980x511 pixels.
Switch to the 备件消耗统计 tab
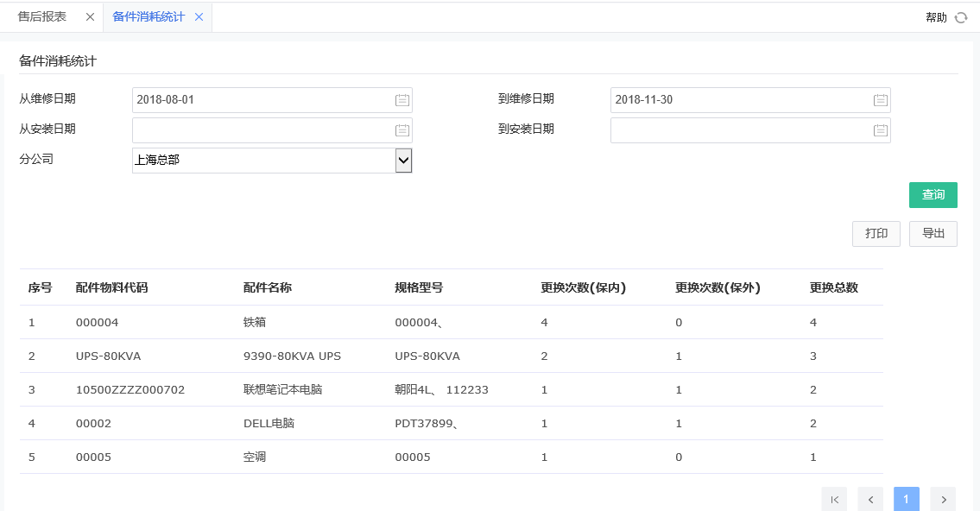(147, 16)
